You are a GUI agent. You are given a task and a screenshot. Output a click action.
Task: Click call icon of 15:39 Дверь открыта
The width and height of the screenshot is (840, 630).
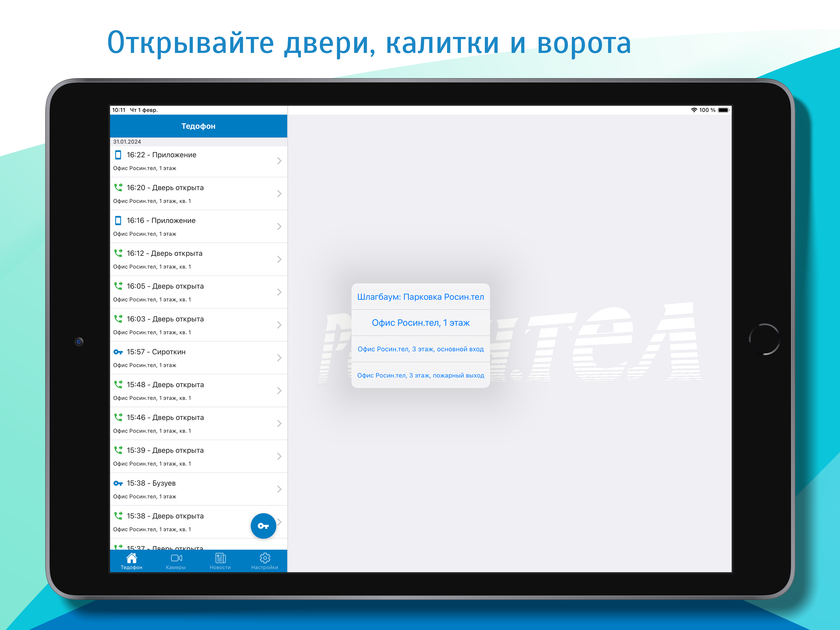(x=118, y=450)
